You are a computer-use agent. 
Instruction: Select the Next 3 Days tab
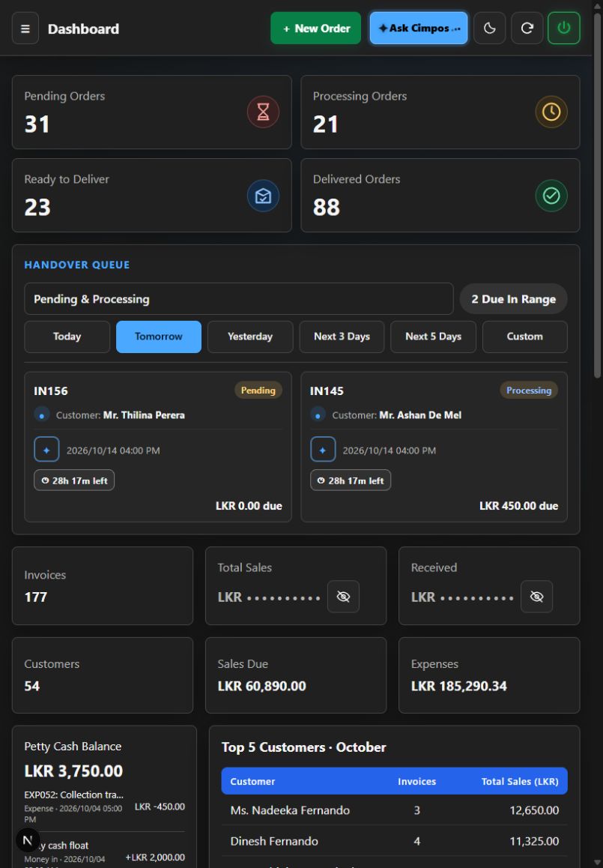[x=342, y=337]
